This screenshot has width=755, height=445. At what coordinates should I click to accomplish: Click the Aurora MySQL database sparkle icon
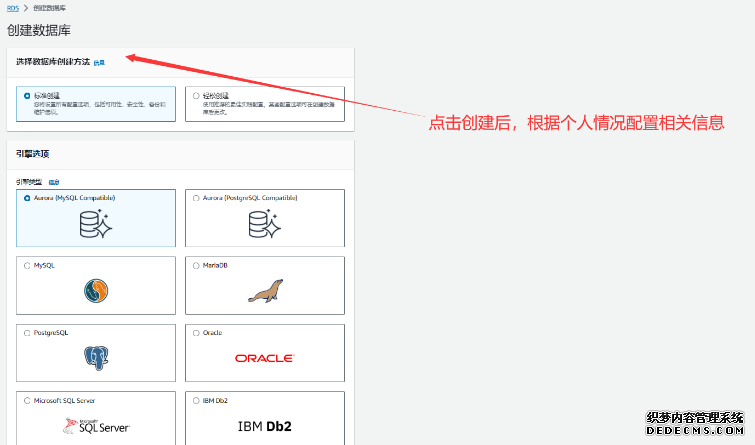click(95, 226)
